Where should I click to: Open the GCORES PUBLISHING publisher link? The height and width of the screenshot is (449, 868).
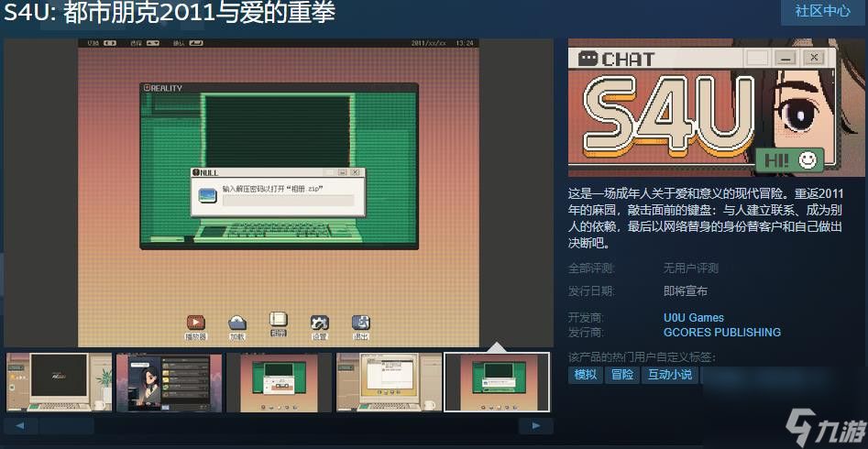(722, 333)
